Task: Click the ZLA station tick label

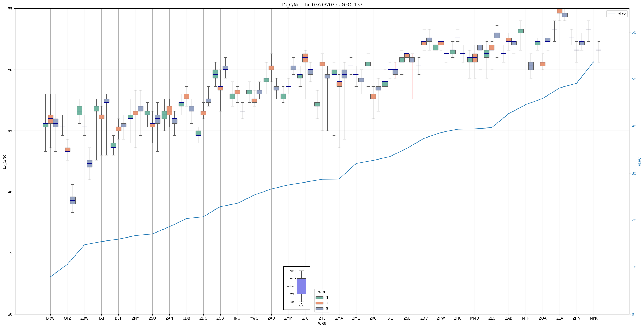Action: click(559, 318)
